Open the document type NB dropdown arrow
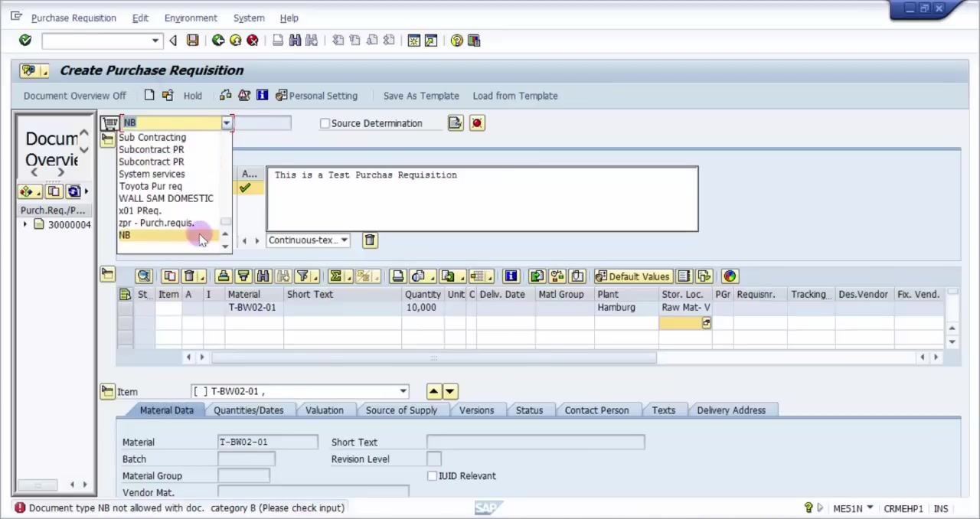This screenshot has height=519, width=980. 226,123
